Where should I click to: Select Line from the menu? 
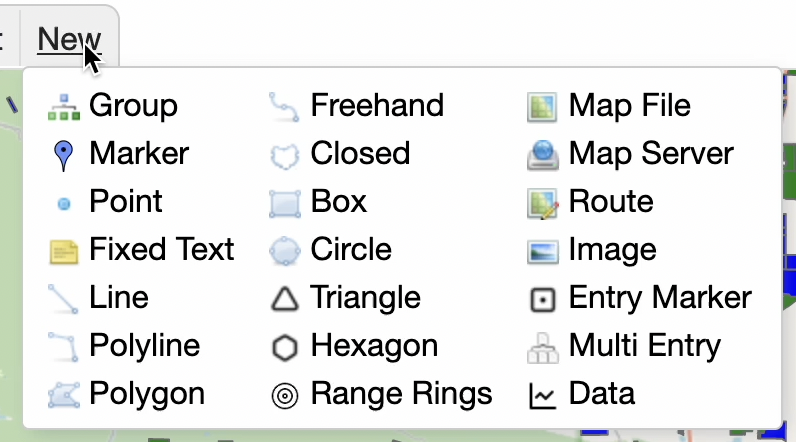coord(118,297)
